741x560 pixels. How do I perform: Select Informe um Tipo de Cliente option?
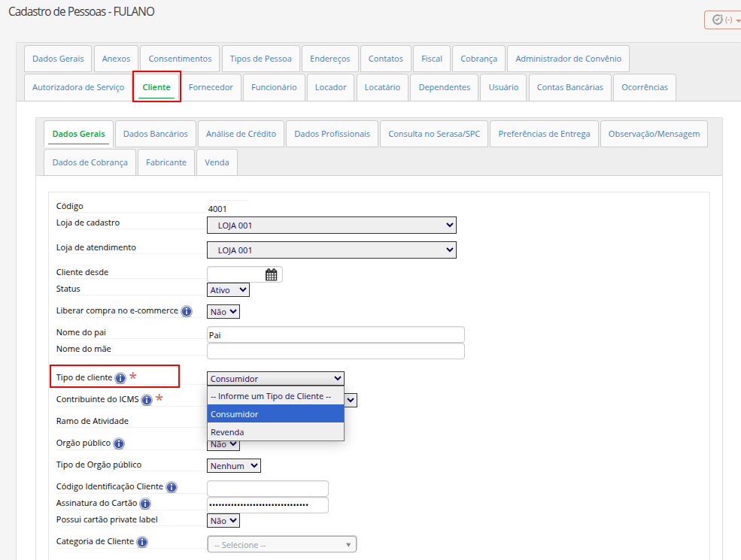pyautogui.click(x=275, y=396)
